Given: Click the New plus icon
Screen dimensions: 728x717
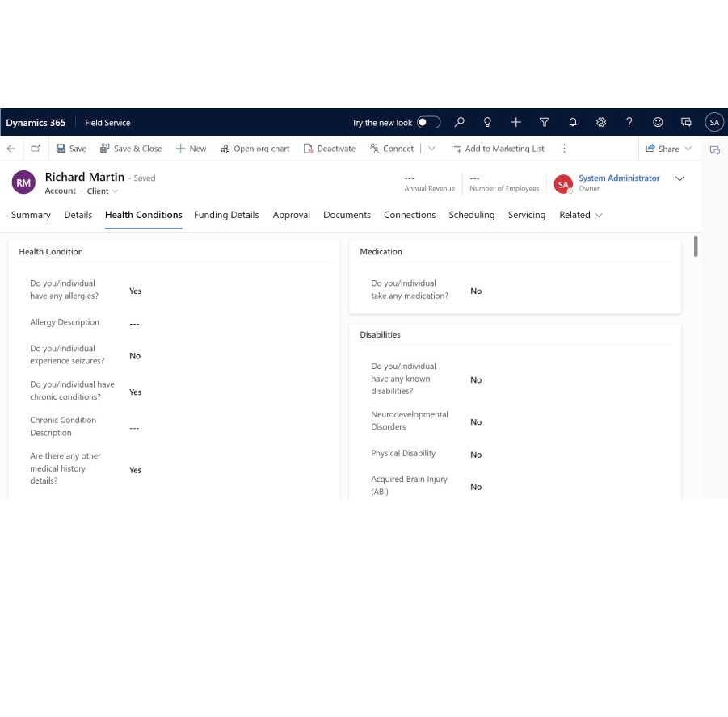Looking at the screenshot, I should point(180,149).
